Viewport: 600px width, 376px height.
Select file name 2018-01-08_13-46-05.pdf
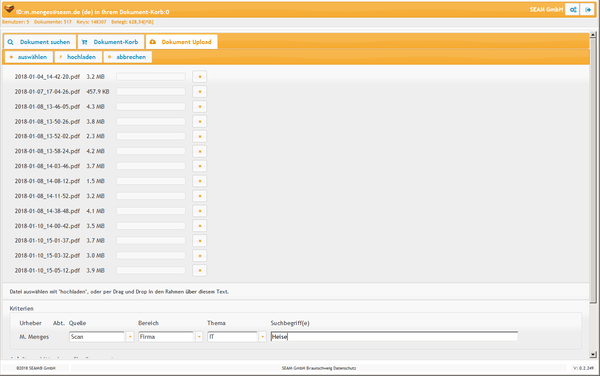pos(47,106)
